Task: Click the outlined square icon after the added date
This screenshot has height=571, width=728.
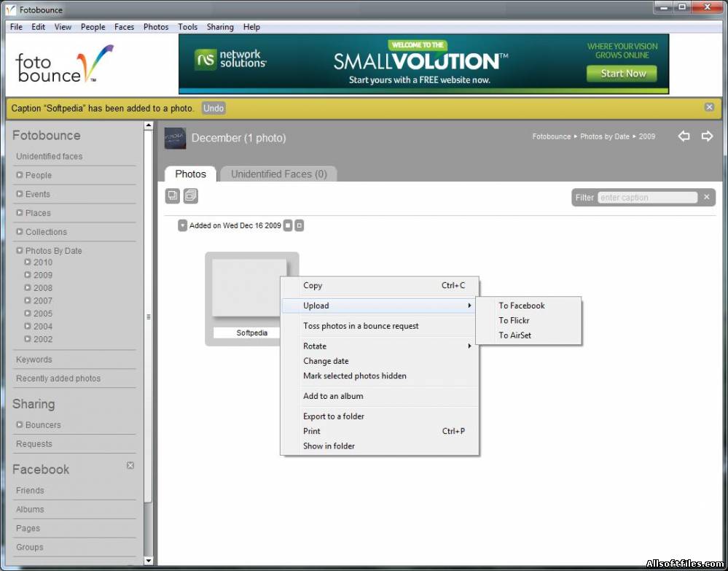Action: pos(300,226)
